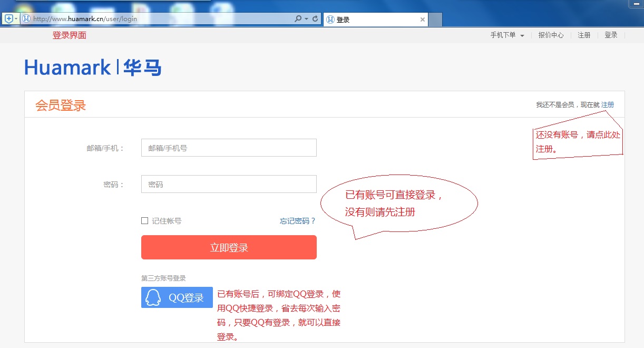Click the 注册 link beside 我还不是会员
The height and width of the screenshot is (348, 644).
click(608, 105)
